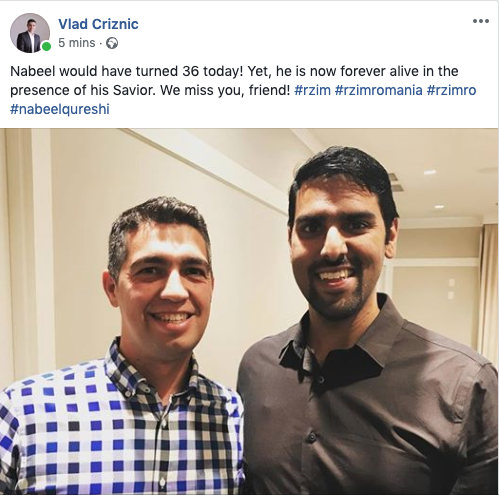
Task: Click the sentence 'We miss you, friend!'
Action: point(225,90)
